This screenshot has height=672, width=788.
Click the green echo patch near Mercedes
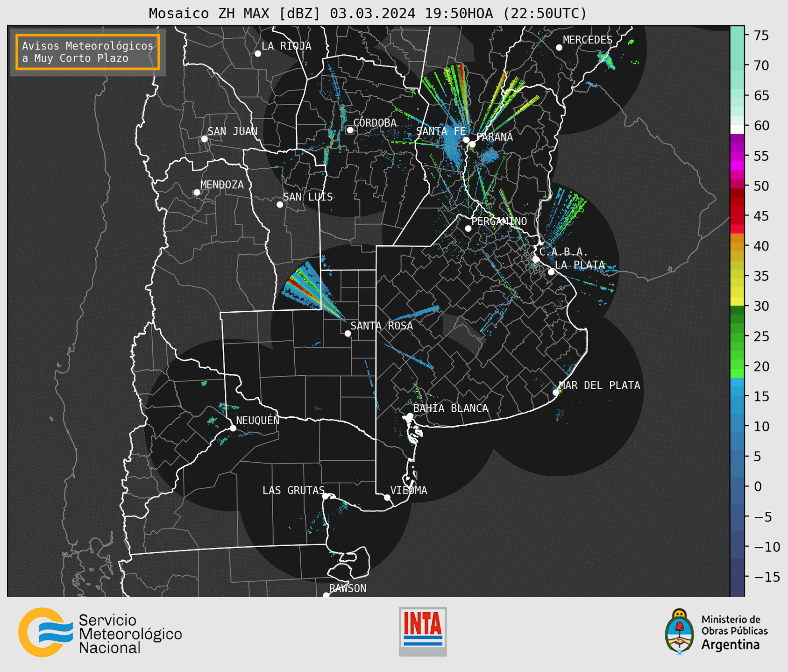(x=607, y=61)
